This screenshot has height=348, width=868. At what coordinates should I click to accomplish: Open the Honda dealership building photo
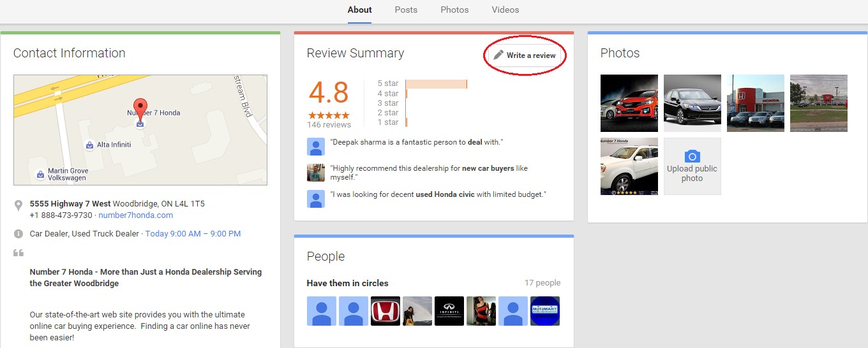click(x=756, y=103)
